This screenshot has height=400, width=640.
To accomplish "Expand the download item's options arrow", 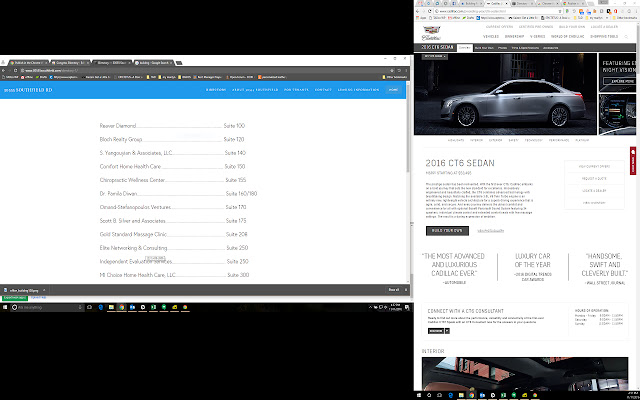I will pos(44,290).
